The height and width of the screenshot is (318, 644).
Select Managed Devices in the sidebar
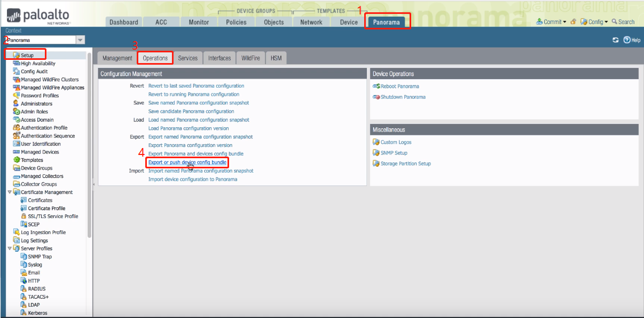40,152
